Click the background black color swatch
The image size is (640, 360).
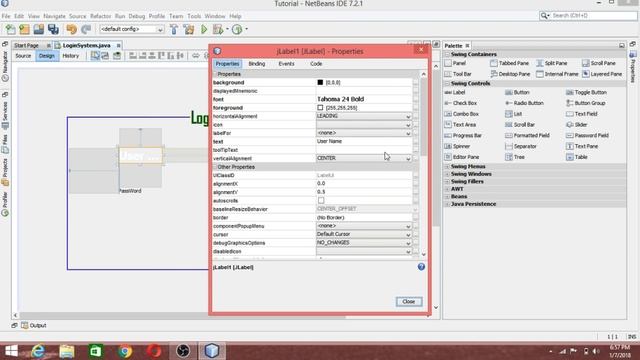tap(320, 82)
